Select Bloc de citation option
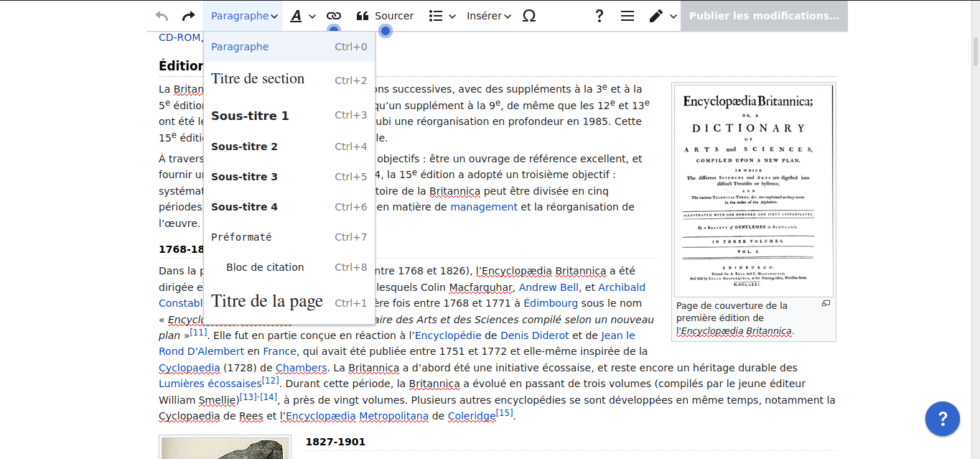 click(x=289, y=267)
